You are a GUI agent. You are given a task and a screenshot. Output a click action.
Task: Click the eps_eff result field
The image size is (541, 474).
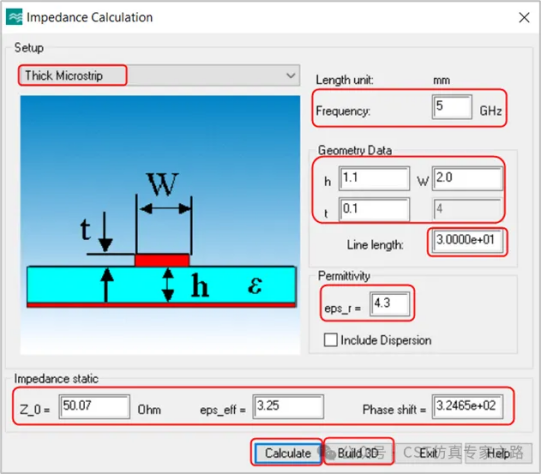pyautogui.click(x=288, y=406)
